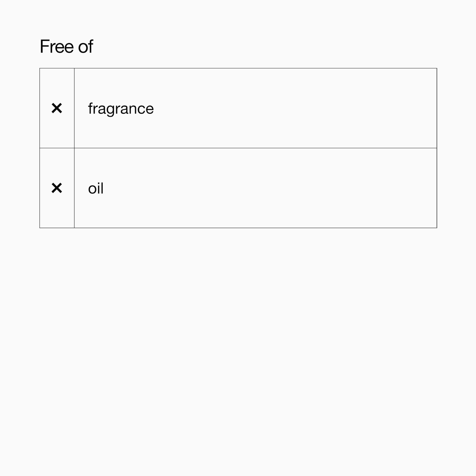Tap the first X mark in the table
The height and width of the screenshot is (476, 476).
[x=57, y=108]
